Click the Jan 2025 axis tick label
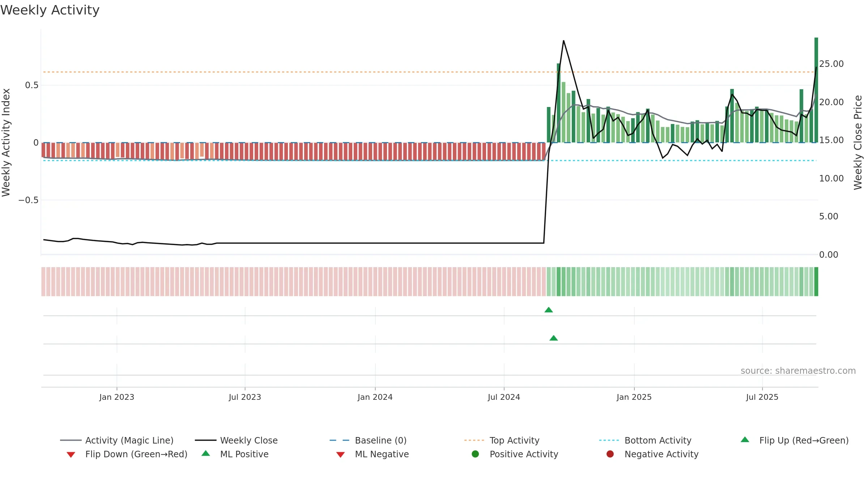 tap(634, 397)
